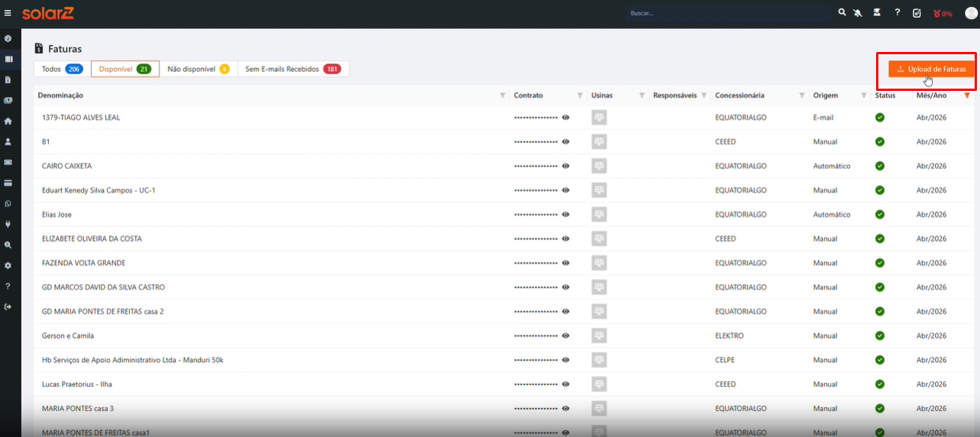
Task: Click CEEED cell for Lucas Praetorius row
Action: coord(726,384)
